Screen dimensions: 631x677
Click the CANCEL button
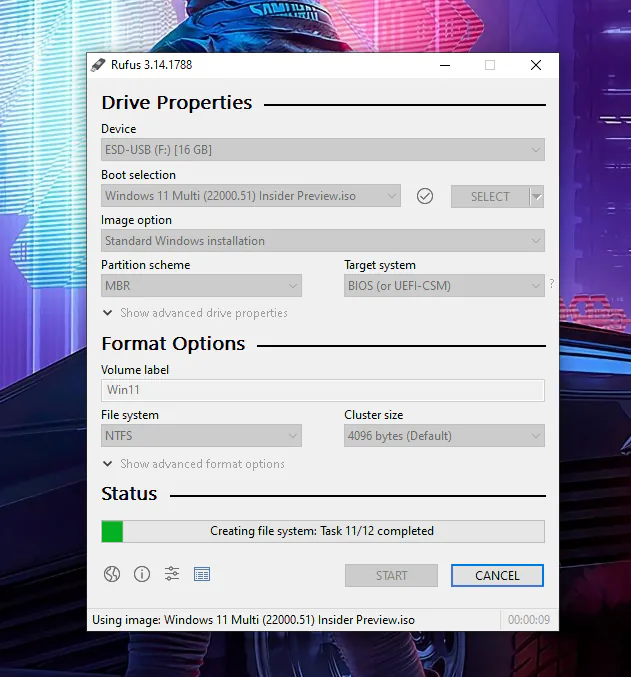coord(497,576)
